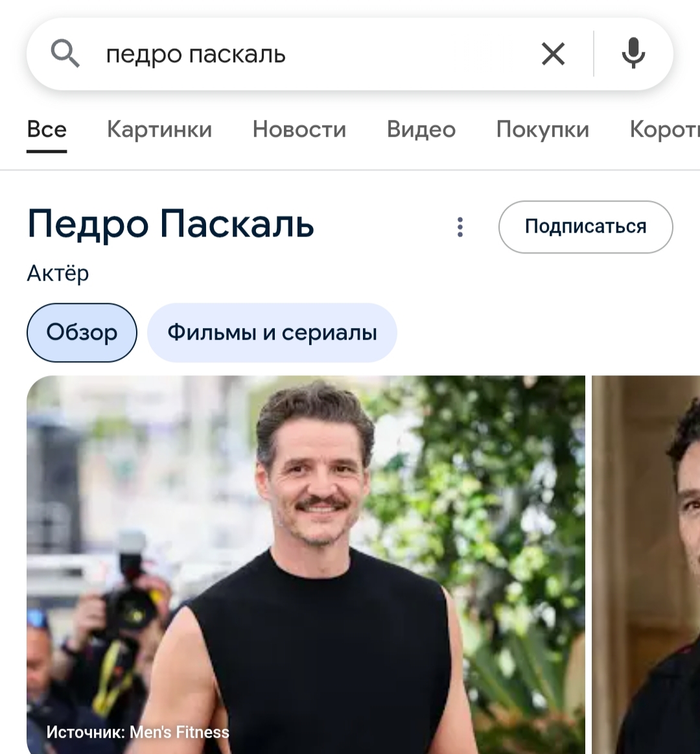
Task: Select the Обзор chip
Action: point(82,333)
